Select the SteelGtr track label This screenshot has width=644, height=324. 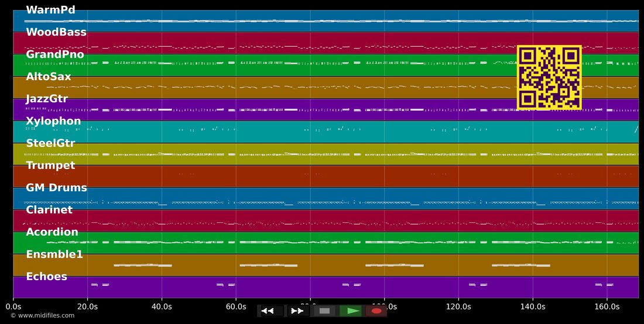pos(50,143)
